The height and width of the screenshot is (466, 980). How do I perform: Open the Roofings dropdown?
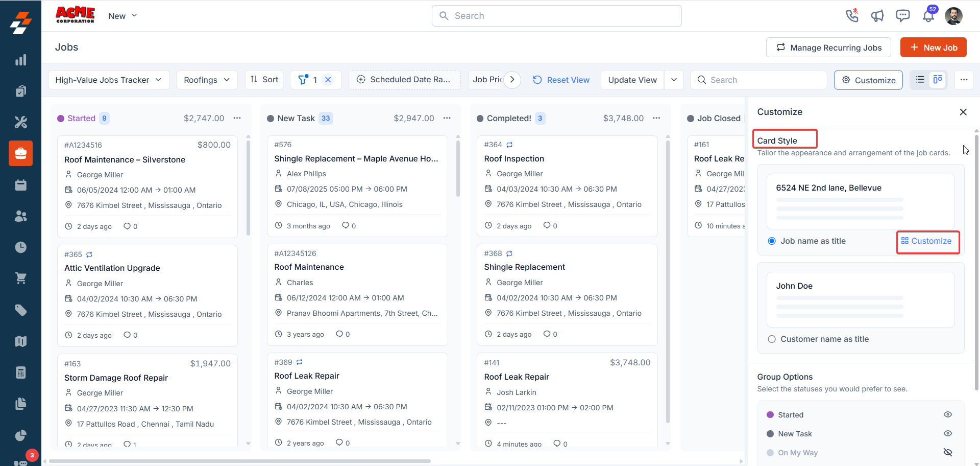coord(207,80)
